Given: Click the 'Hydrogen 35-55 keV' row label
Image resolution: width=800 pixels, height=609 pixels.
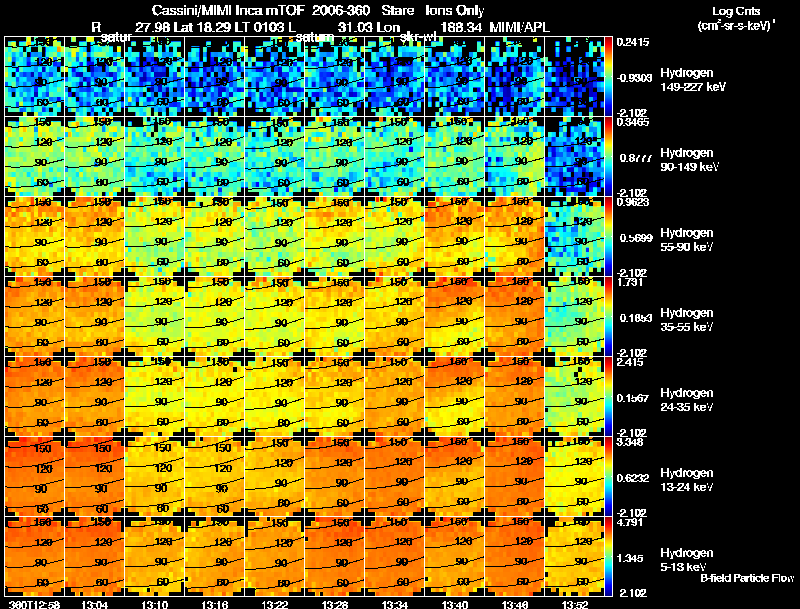Looking at the screenshot, I should tap(687, 320).
